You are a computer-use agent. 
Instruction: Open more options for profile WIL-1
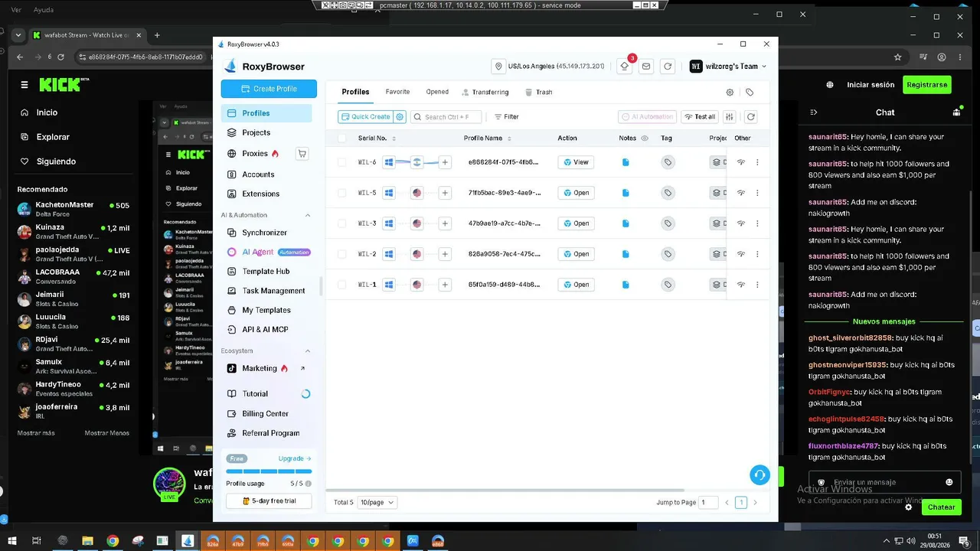757,285
